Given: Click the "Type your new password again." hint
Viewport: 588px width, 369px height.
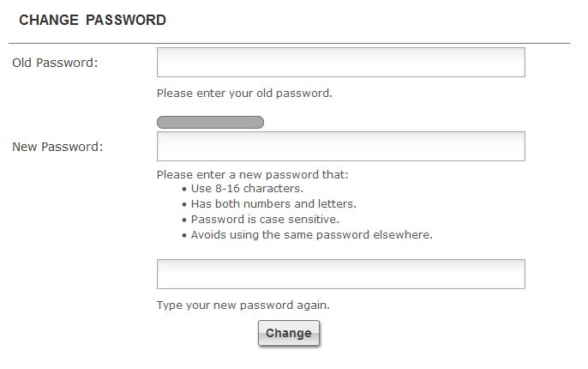Looking at the screenshot, I should pyautogui.click(x=243, y=305).
